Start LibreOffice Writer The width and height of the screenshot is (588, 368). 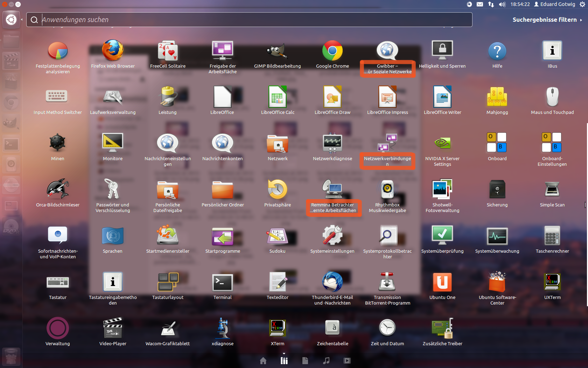(442, 97)
